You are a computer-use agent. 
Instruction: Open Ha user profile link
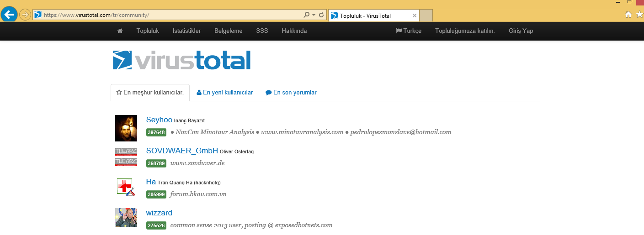click(151, 182)
